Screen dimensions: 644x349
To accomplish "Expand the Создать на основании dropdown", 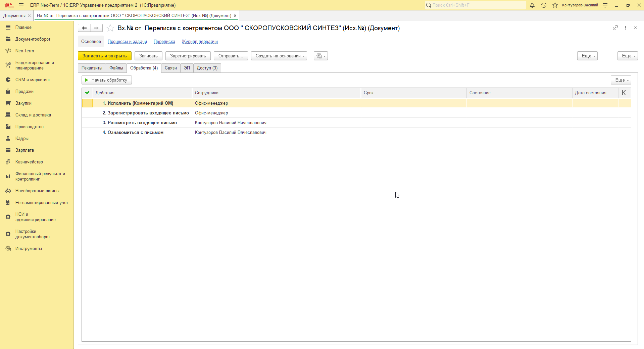I will (279, 56).
